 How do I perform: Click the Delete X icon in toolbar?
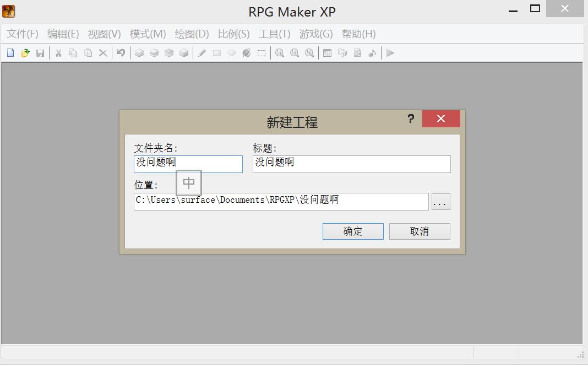pyautogui.click(x=103, y=53)
